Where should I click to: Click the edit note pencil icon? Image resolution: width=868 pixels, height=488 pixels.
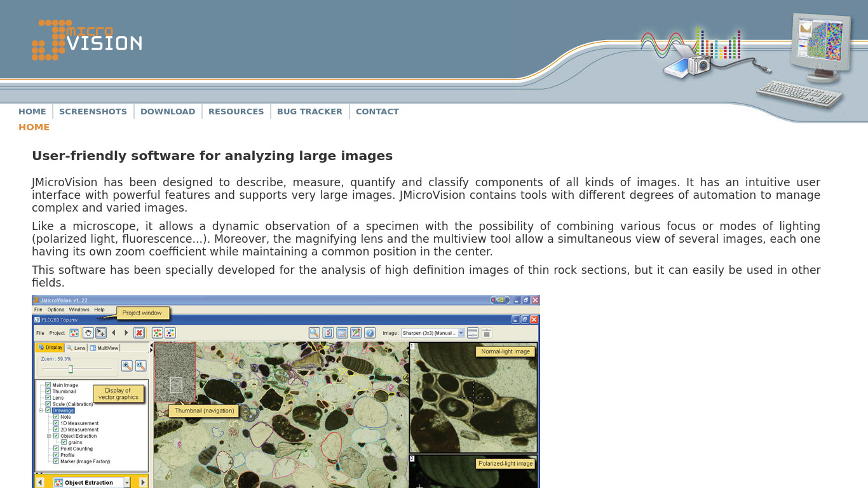tap(356, 332)
